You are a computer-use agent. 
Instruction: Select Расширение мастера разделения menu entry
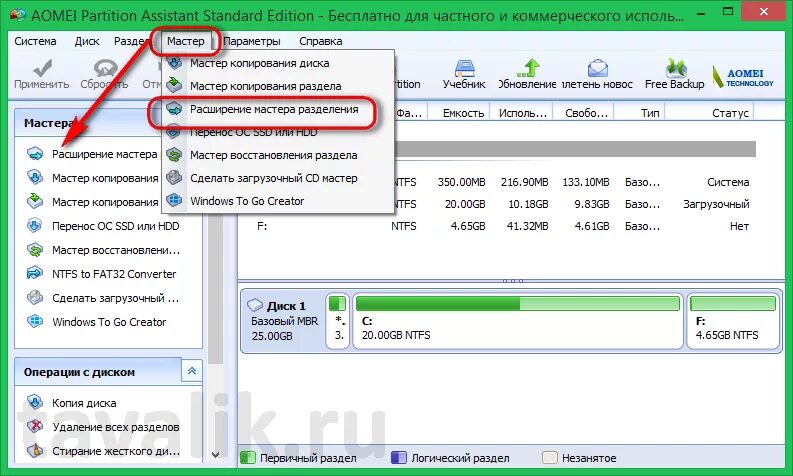[x=274, y=109]
